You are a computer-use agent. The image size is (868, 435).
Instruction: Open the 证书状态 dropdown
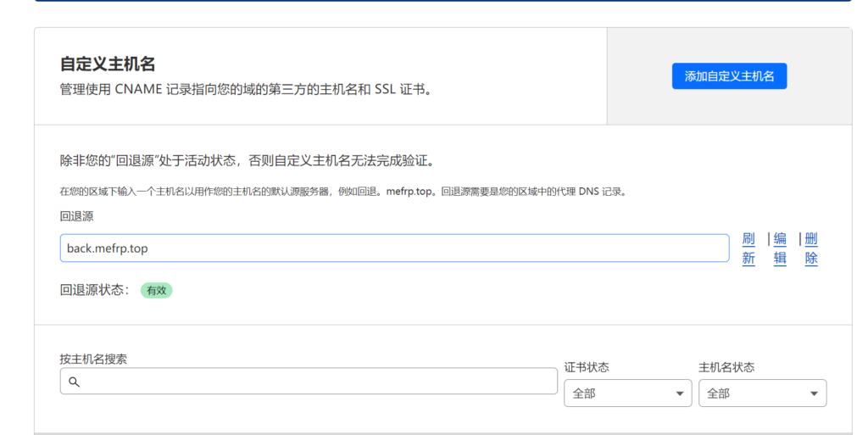(x=628, y=393)
